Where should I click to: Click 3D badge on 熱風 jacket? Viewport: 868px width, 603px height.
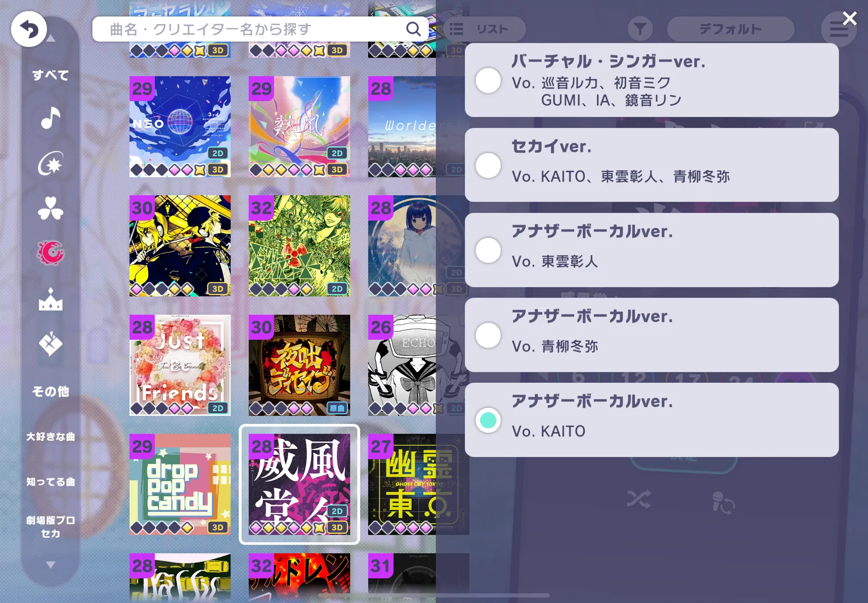[337, 169]
